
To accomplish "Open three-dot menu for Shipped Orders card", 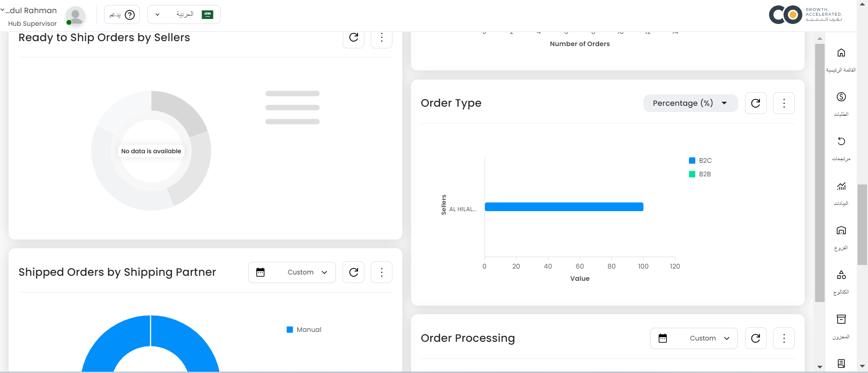I will (x=382, y=272).
